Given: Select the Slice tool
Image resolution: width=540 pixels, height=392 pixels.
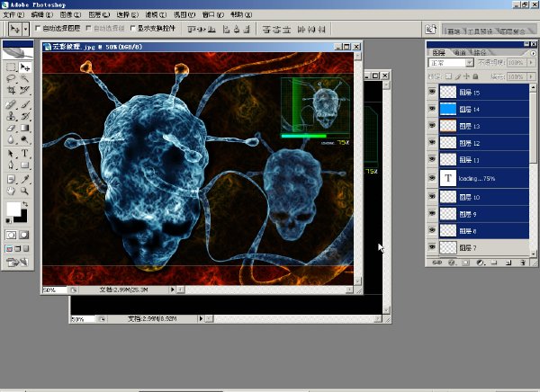Looking at the screenshot, I should [x=24, y=90].
